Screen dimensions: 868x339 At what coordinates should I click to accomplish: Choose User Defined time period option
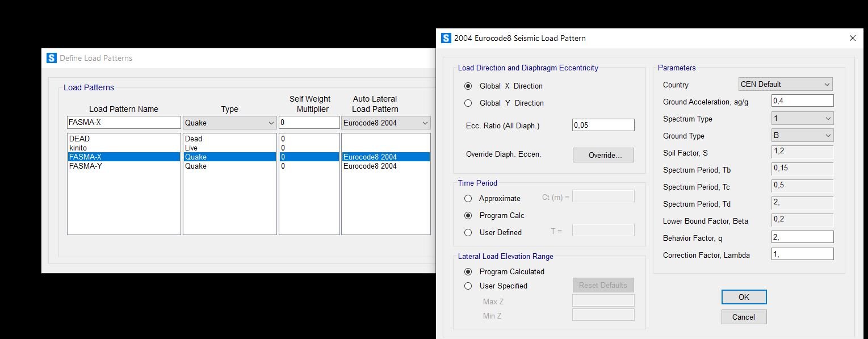pyautogui.click(x=468, y=233)
